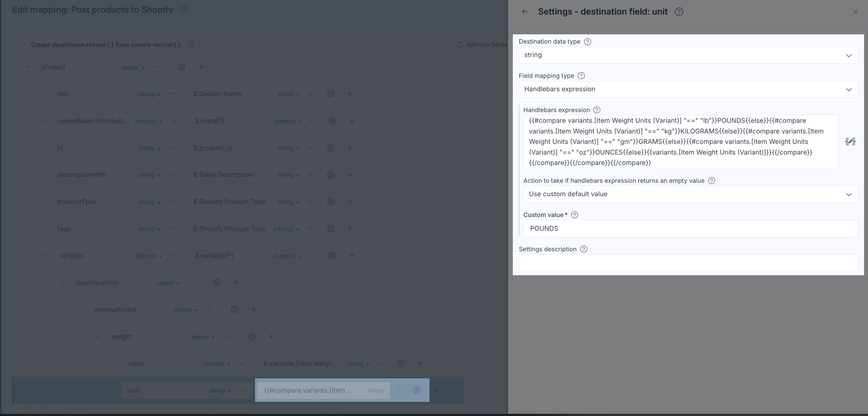The image size is (868, 416).
Task: Click the $.Sales Description source field
Action: click(223, 175)
